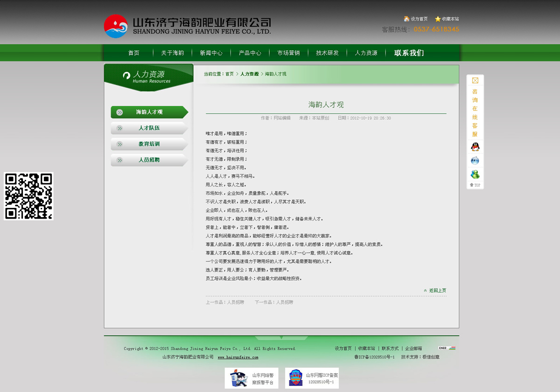Click breadcrumb 海韵人才观 link
The image size is (560, 392).
[x=276, y=74]
